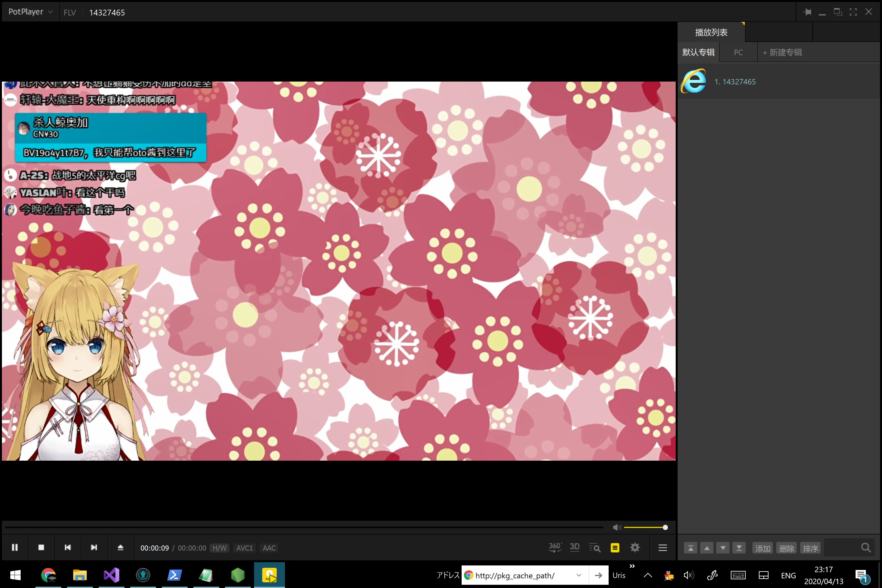Stop the video playback

41,547
